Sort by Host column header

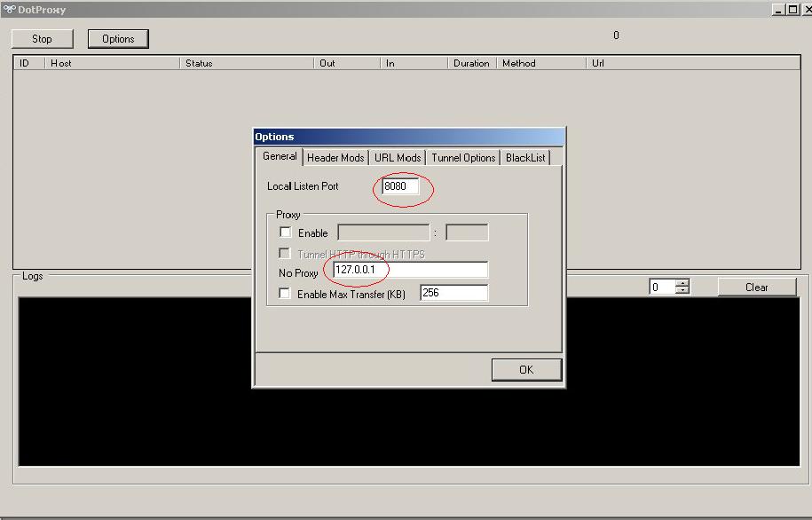pos(112,63)
